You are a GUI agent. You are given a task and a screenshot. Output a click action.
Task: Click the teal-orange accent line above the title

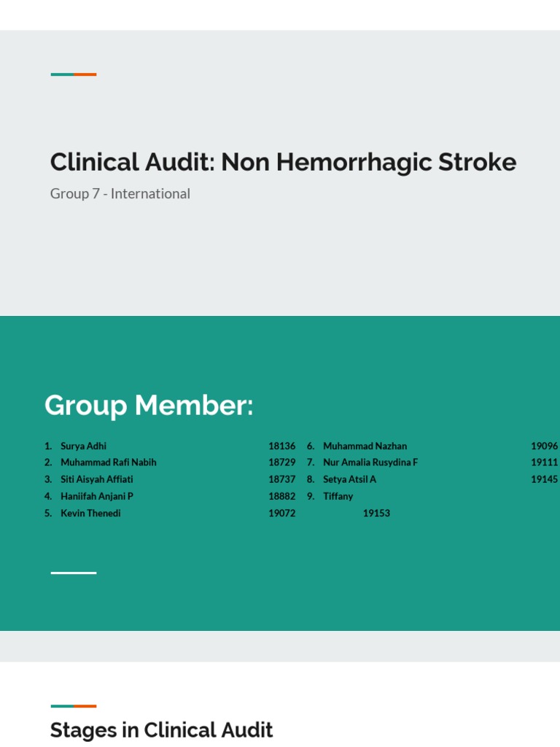click(x=74, y=74)
